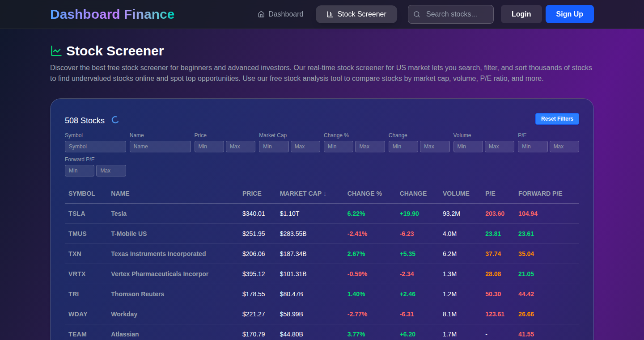Click the Dashboard Finance logo
The width and height of the screenshot is (644, 340).
tap(112, 14)
